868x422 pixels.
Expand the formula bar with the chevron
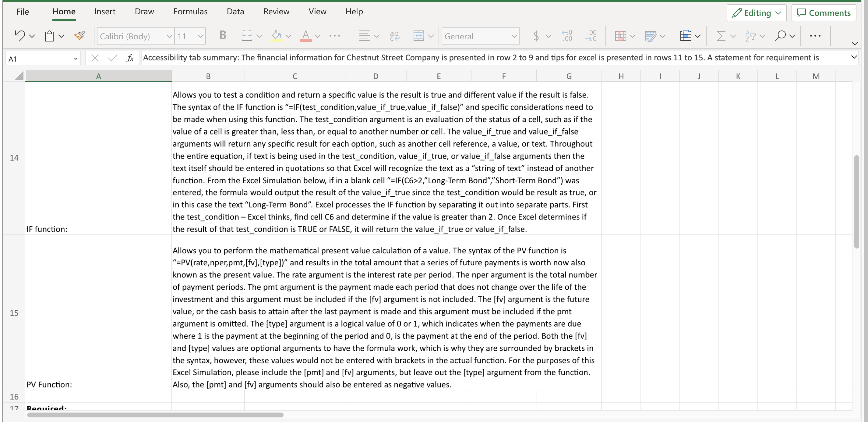pos(854,57)
